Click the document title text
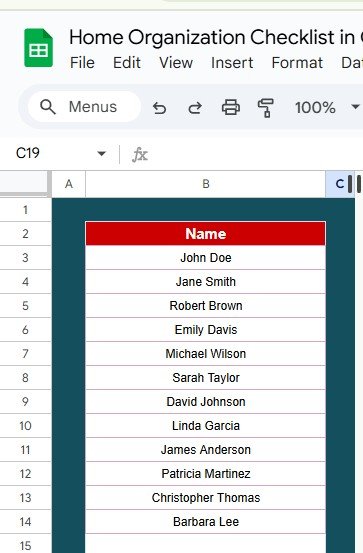This screenshot has width=363, height=553. [x=216, y=37]
